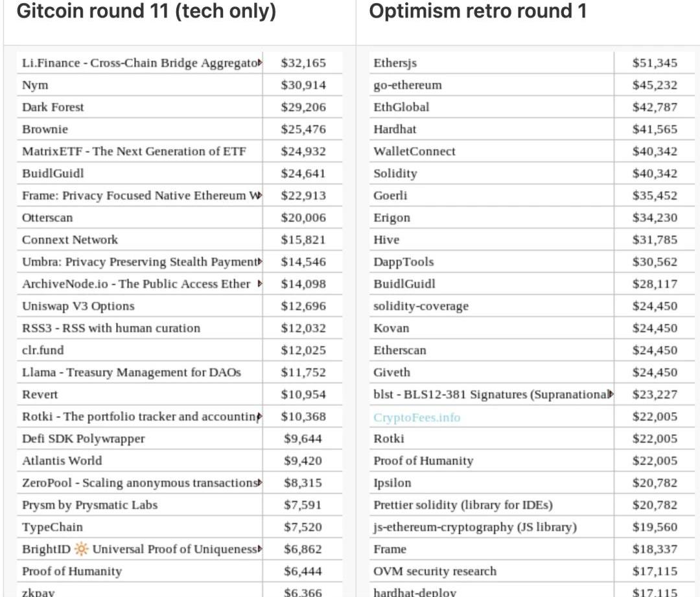Screen dimensions: 700x597
Task: Click the $51,345 amount cell
Action: 655,63
